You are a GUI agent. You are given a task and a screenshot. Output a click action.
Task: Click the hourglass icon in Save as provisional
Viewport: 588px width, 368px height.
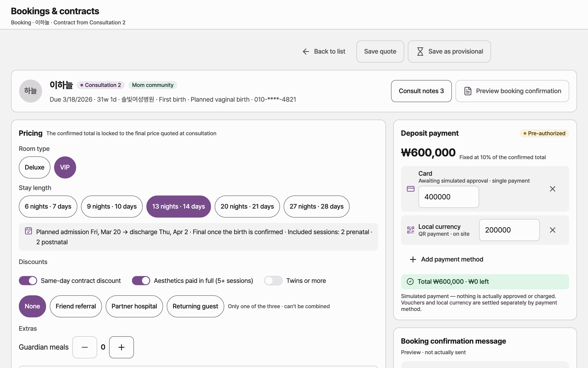(x=420, y=51)
